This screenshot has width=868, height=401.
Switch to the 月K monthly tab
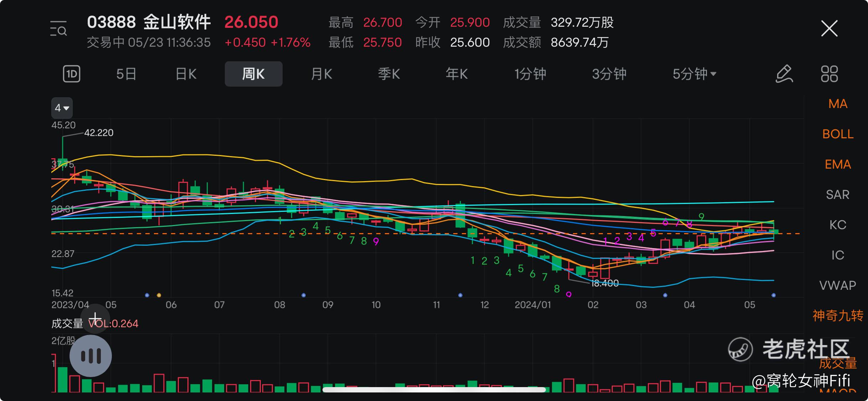tap(321, 74)
